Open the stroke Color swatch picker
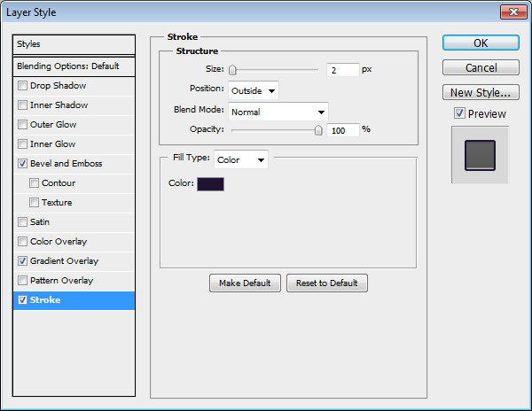The image size is (532, 411). pos(210,184)
